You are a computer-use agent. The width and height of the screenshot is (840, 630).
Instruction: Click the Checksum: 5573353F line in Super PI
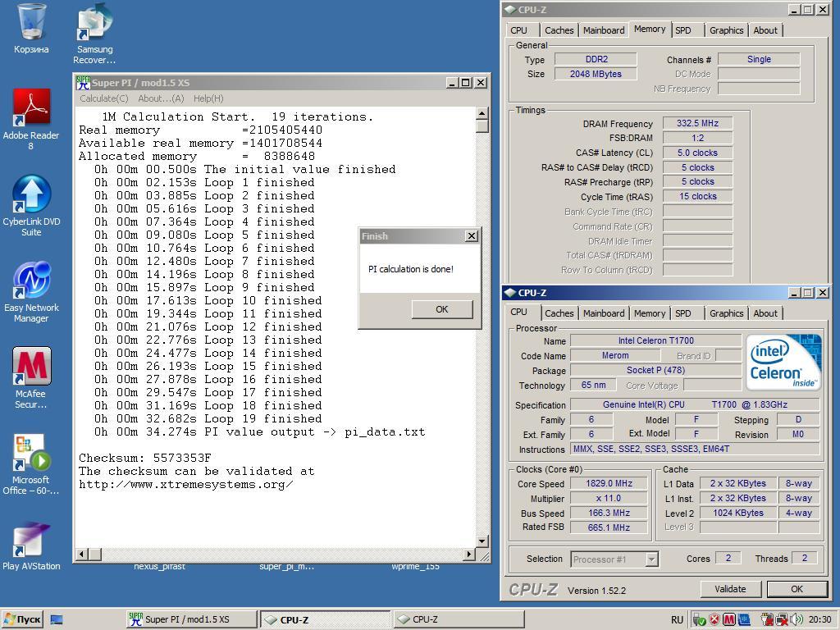coord(145,458)
